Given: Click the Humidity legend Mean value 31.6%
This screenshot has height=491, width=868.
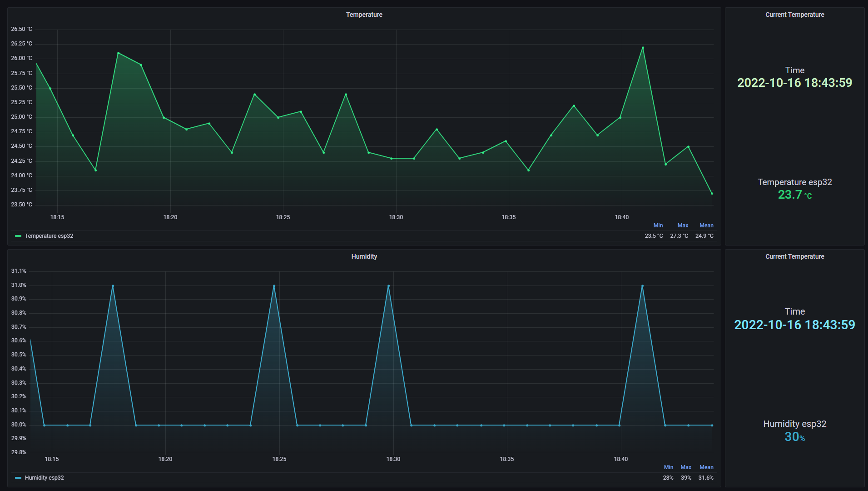Looking at the screenshot, I should point(706,478).
